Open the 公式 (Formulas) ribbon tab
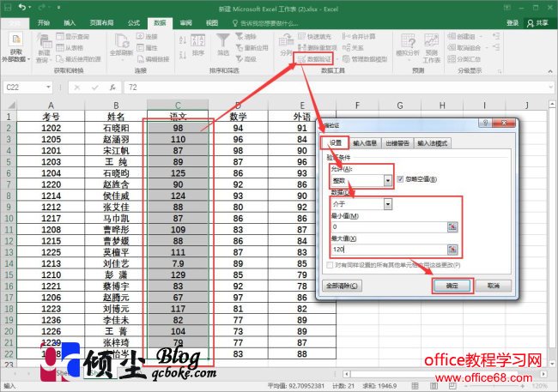This screenshot has height=392, width=558. [x=134, y=23]
